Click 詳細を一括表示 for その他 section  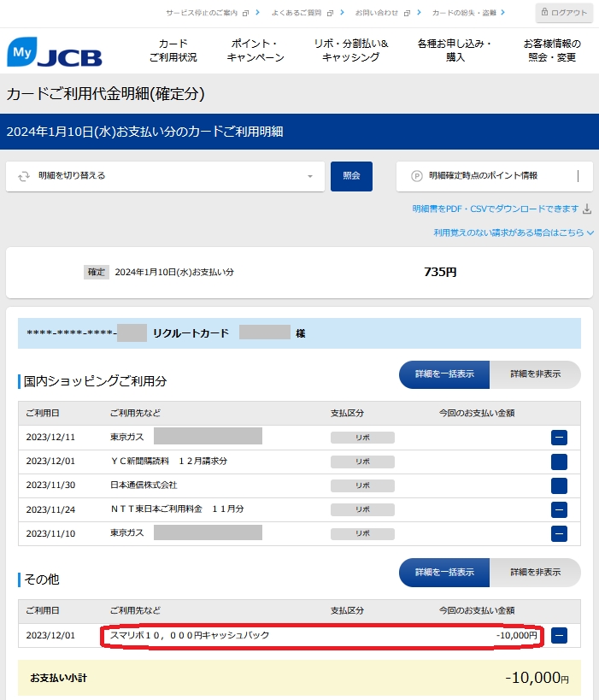pyautogui.click(x=444, y=573)
